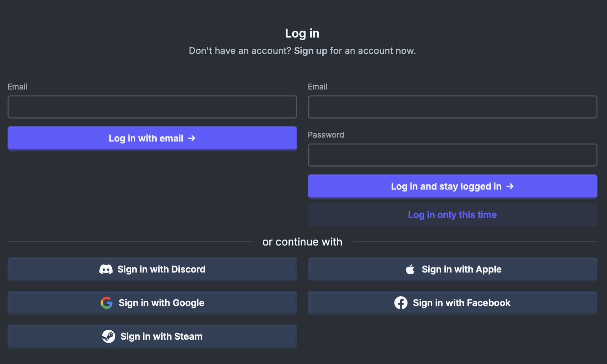Click the Steam logo icon
The image size is (607, 364).
[x=109, y=336]
